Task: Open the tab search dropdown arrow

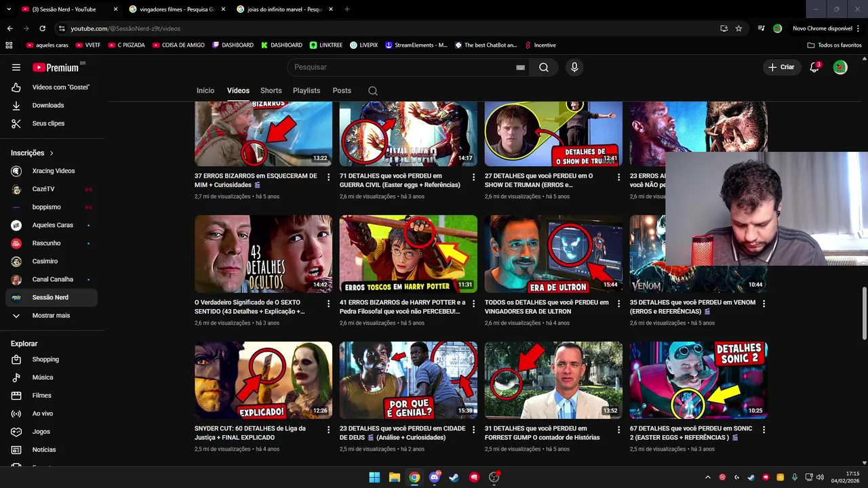Action: [8, 9]
